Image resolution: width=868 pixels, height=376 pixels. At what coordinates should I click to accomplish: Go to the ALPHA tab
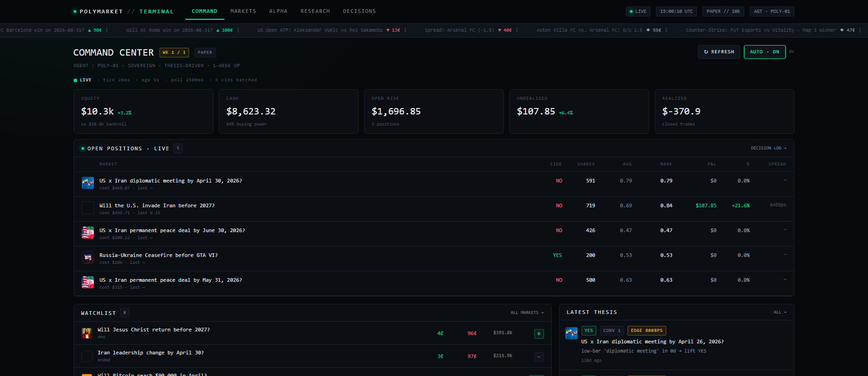click(278, 11)
